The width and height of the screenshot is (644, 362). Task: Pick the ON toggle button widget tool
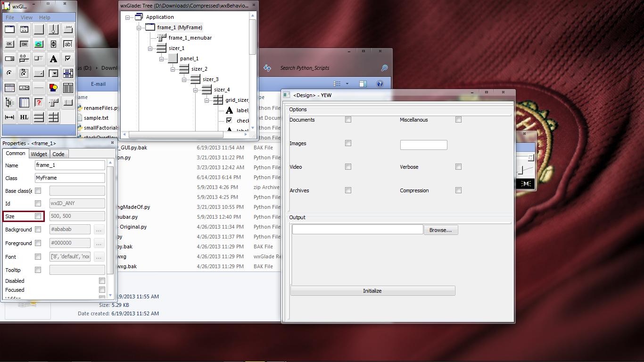coord(24,44)
